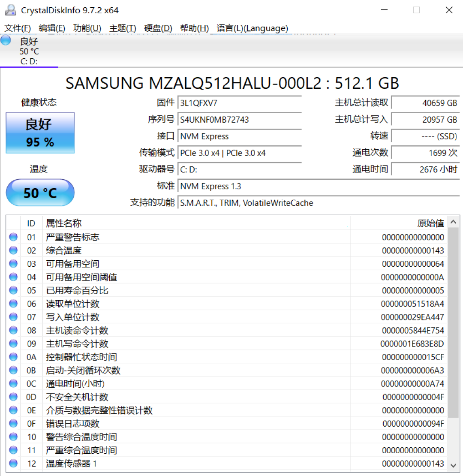Click power on count value 1699 次

coord(425,153)
